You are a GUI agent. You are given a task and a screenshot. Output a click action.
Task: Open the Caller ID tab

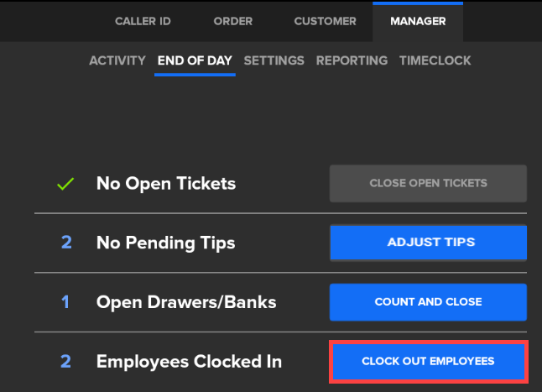click(143, 21)
